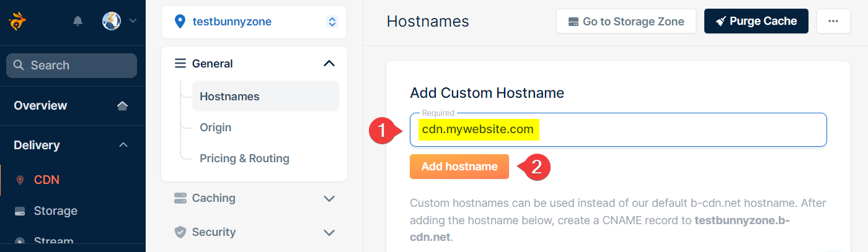Open notifications bell icon

(77, 21)
